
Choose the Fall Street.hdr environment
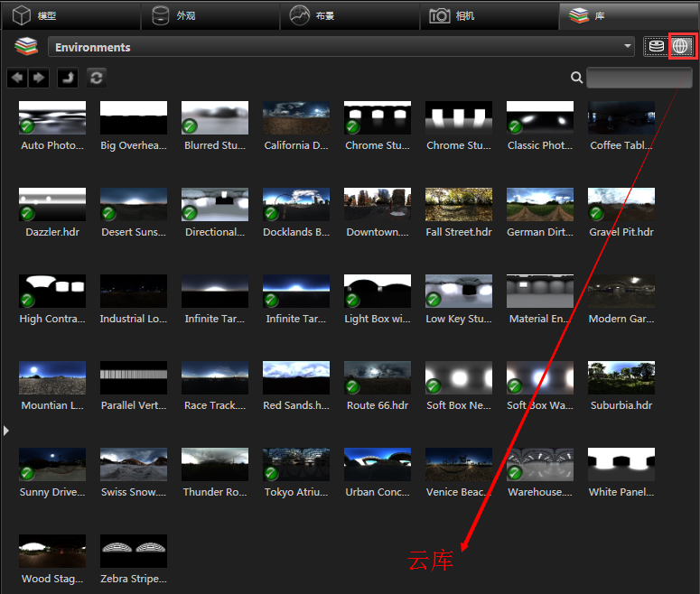(458, 205)
